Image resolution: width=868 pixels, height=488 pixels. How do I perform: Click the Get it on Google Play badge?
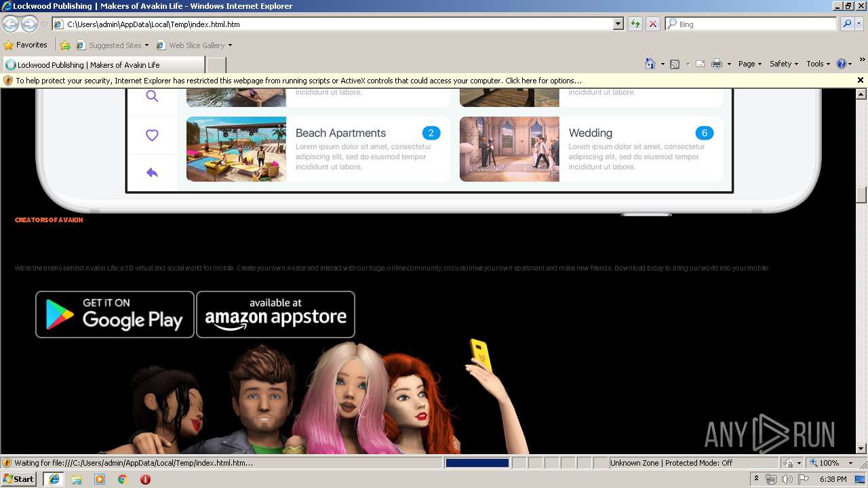(115, 314)
